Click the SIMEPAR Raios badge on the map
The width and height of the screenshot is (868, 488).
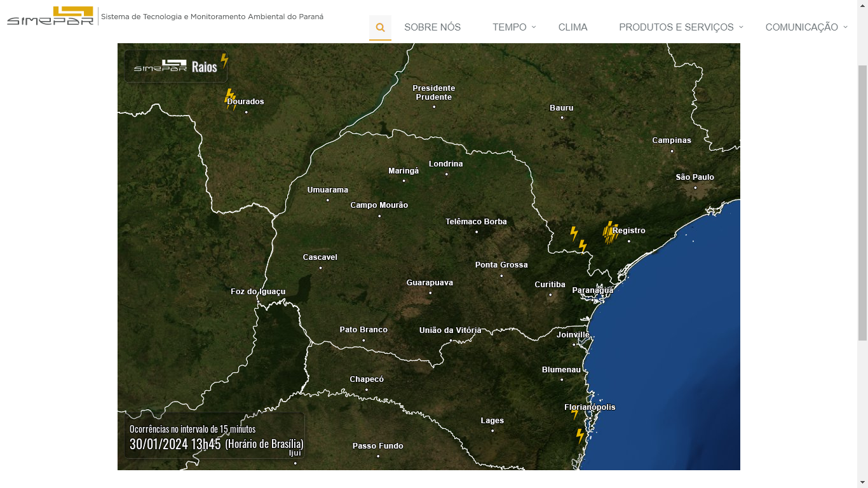pyautogui.click(x=175, y=66)
